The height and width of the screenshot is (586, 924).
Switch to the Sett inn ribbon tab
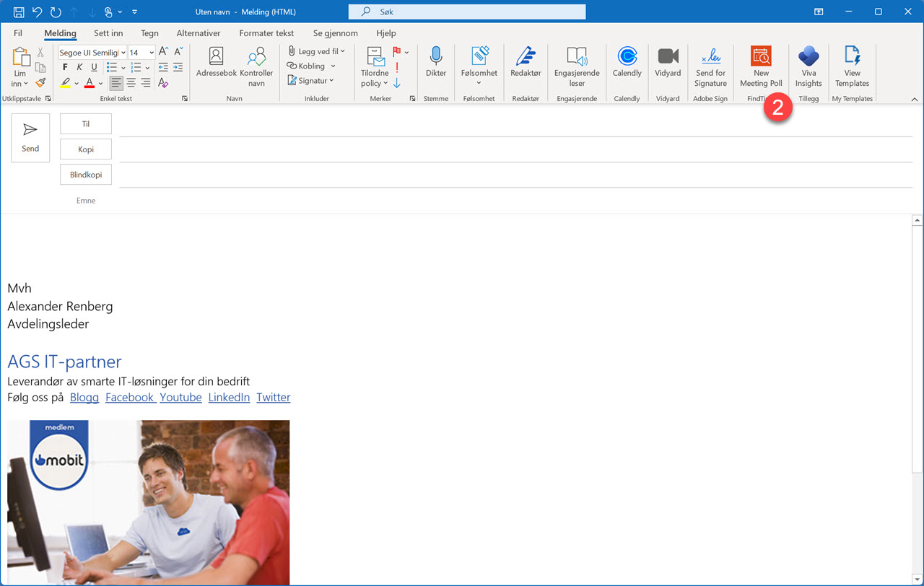coord(108,33)
